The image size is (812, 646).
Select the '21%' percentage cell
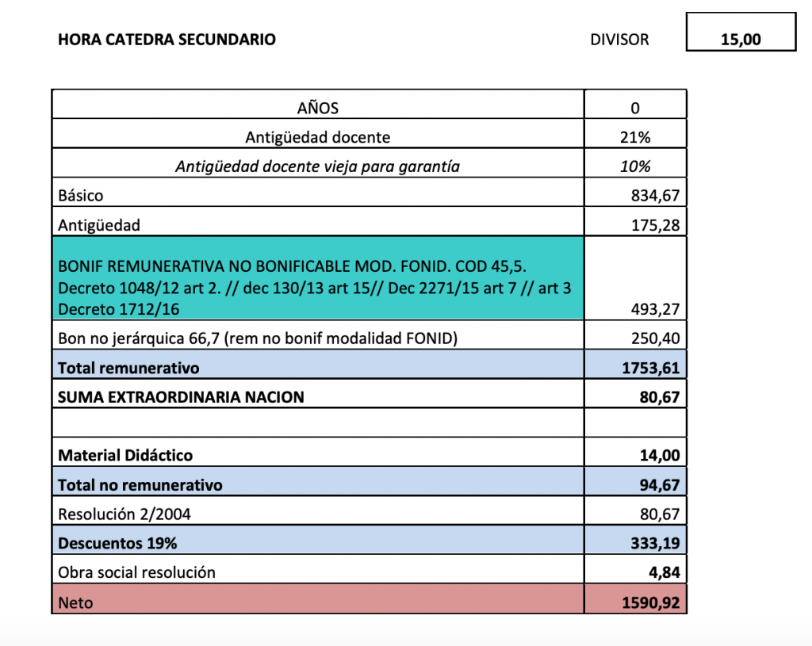(635, 134)
